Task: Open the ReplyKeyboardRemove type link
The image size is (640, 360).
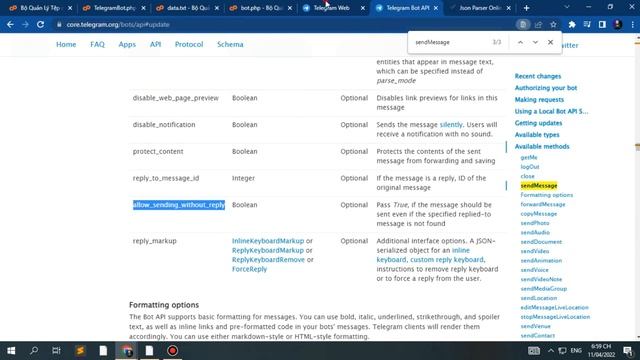Action: (x=268, y=260)
